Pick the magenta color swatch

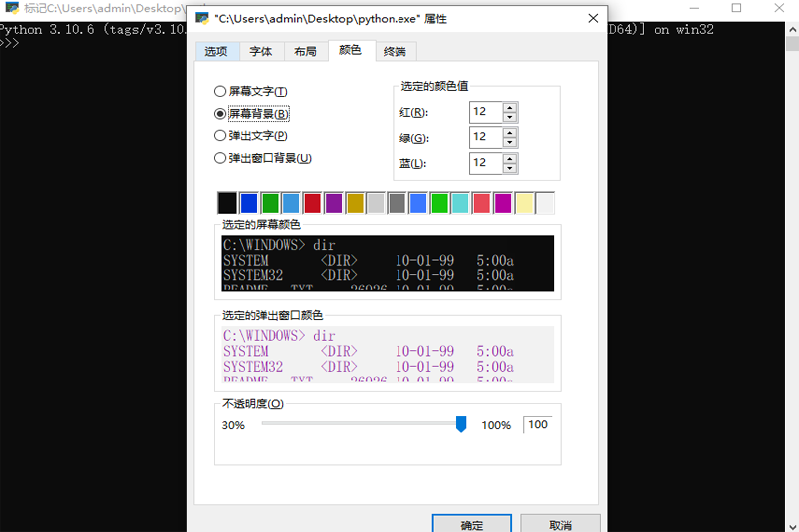[503, 203]
